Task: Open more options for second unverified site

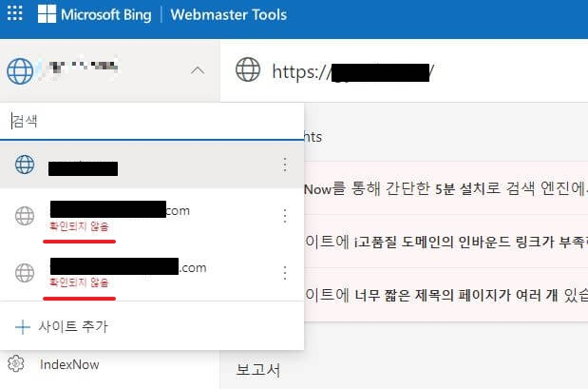Action: (285, 216)
